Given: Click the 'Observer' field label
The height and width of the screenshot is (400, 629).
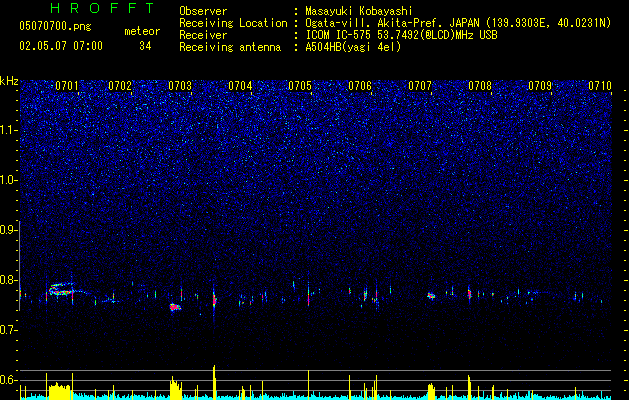Looking at the screenshot, I should [x=203, y=11].
